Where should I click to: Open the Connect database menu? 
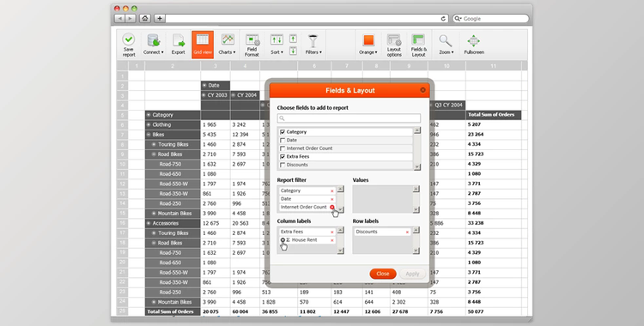(153, 45)
